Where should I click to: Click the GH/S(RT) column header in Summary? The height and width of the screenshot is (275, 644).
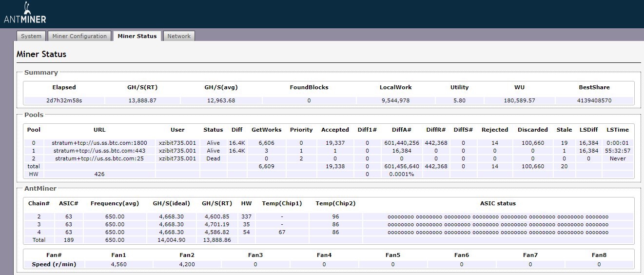pyautogui.click(x=142, y=87)
